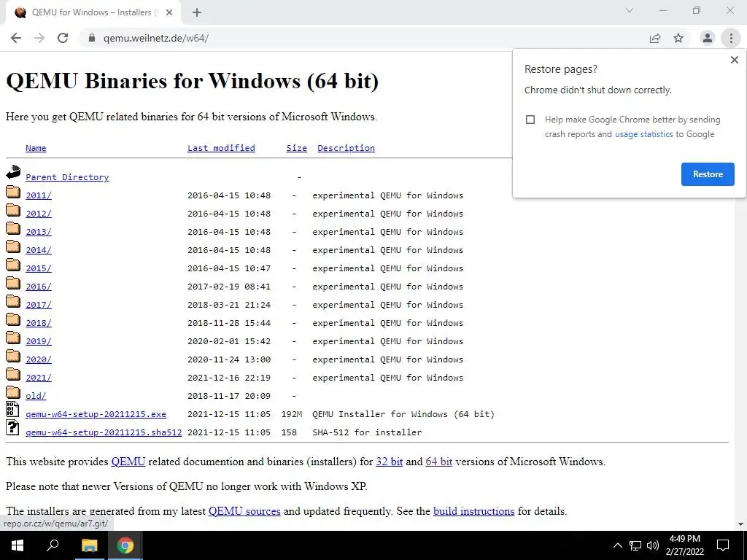Click the Parent Directory back-arrow icon
747x560 pixels.
click(x=13, y=172)
